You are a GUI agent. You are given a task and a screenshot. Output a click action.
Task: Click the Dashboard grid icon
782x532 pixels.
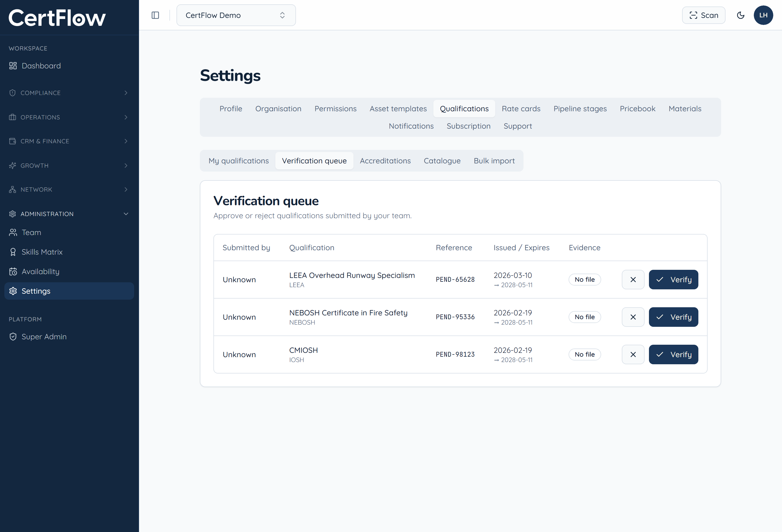pos(13,66)
